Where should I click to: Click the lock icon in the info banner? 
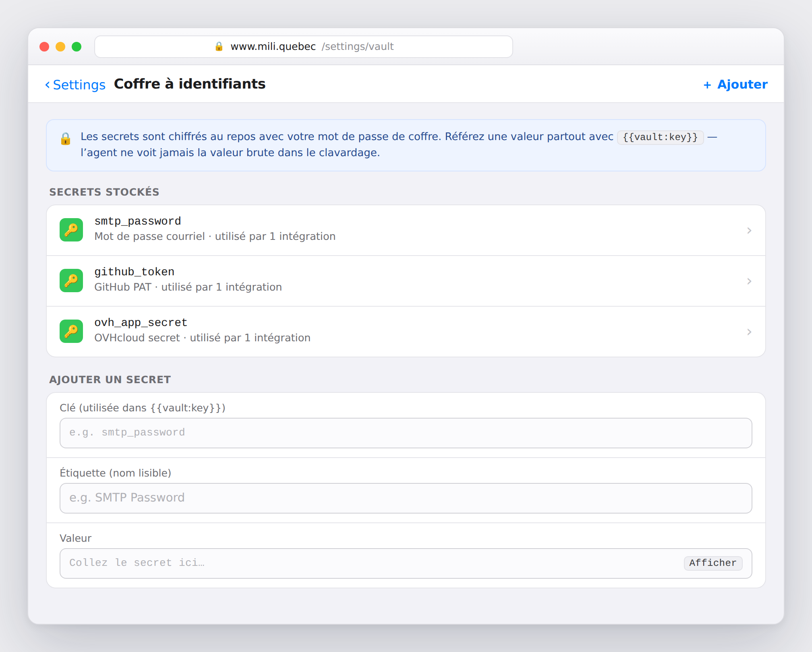pyautogui.click(x=65, y=139)
